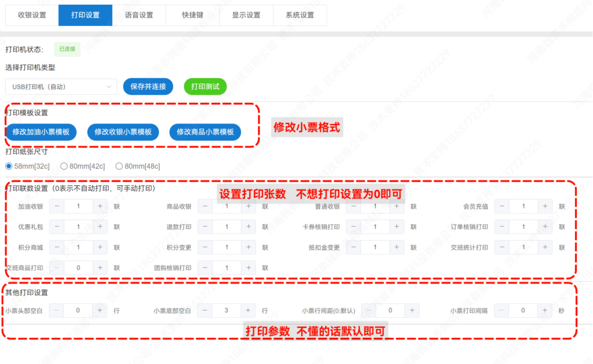Select 58mm[32c] paper size

[9, 166]
